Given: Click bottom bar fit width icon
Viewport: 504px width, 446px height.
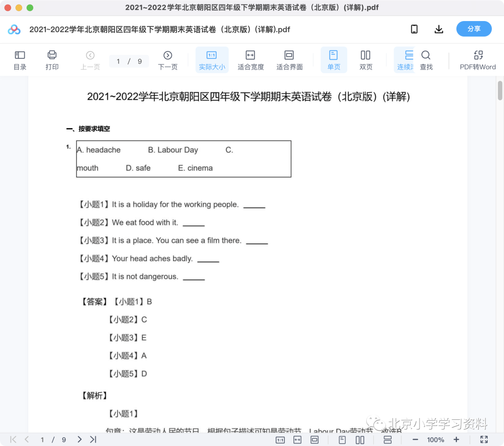Looking at the screenshot, I should tap(297, 439).
